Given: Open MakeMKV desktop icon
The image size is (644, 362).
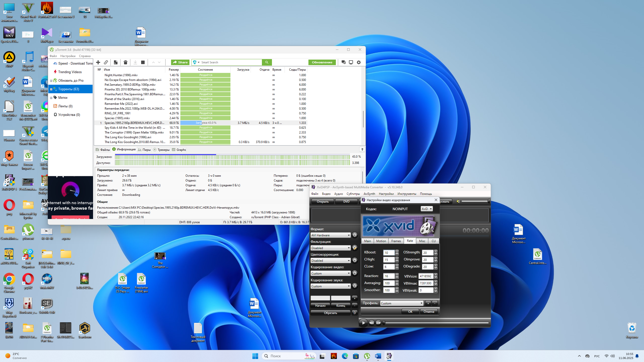Looking at the screenshot, I should [x=47, y=282].
